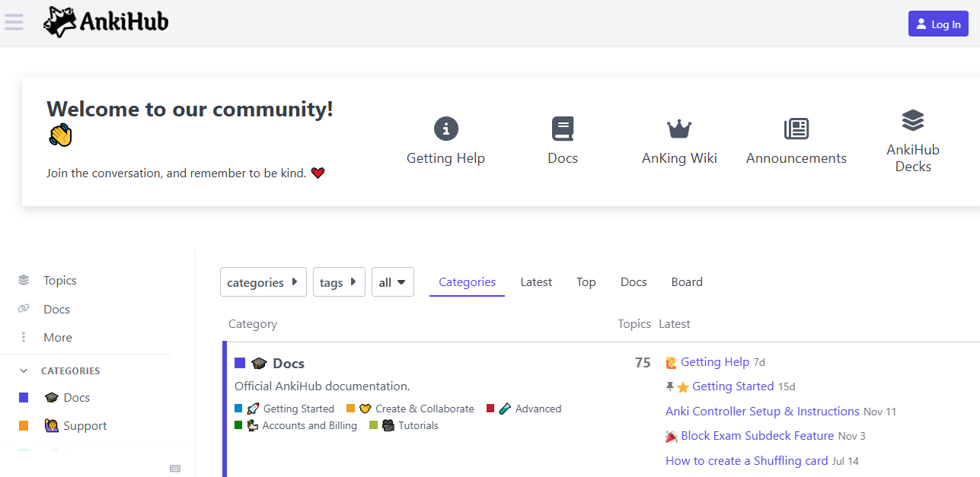
Task: Click the party popper icon by Block Exam
Action: (672, 437)
